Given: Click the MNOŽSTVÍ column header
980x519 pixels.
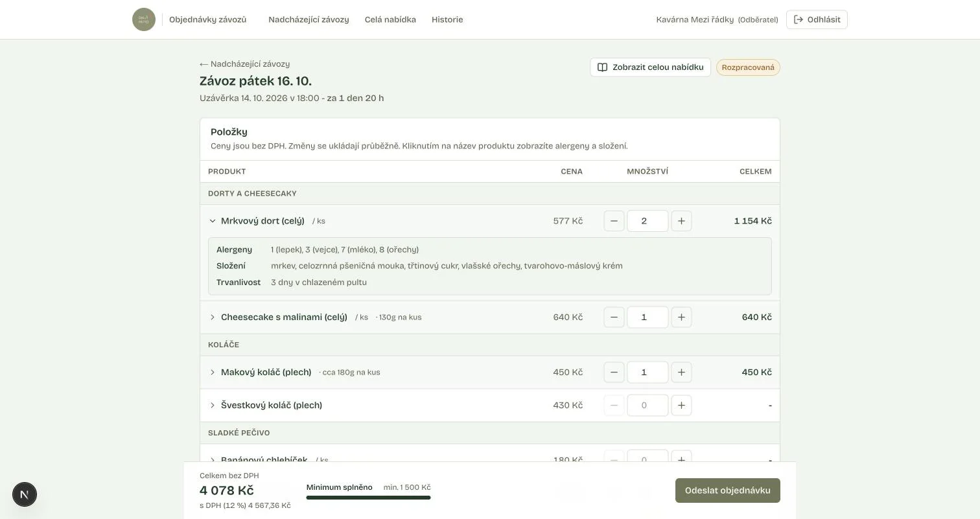Looking at the screenshot, I should point(647,172).
